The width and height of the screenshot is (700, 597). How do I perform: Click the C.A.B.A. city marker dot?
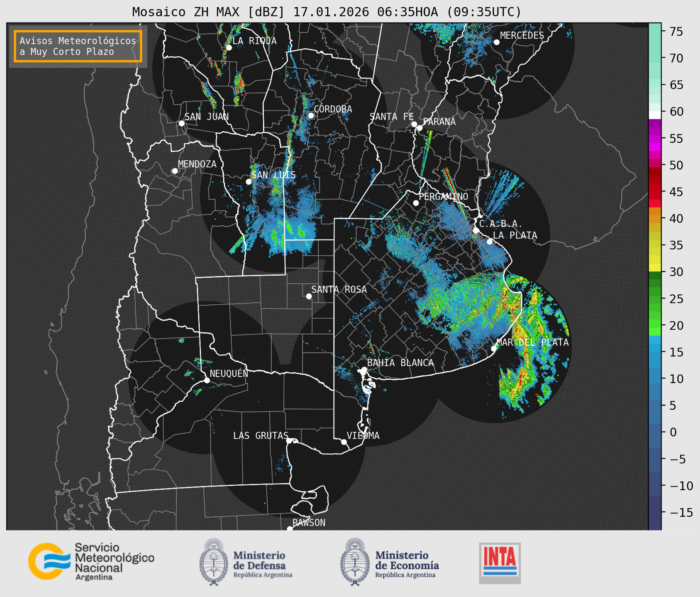click(476, 230)
